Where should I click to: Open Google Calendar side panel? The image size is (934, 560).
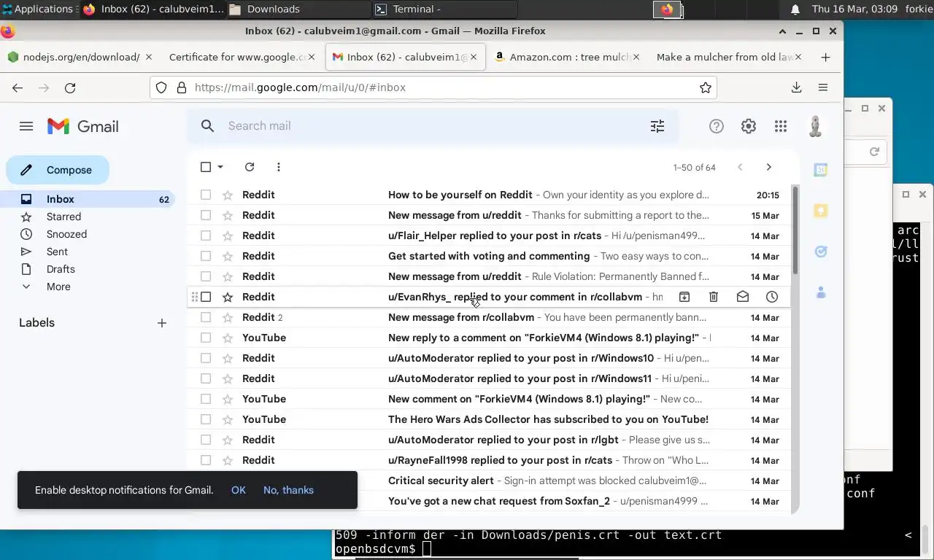click(x=821, y=170)
